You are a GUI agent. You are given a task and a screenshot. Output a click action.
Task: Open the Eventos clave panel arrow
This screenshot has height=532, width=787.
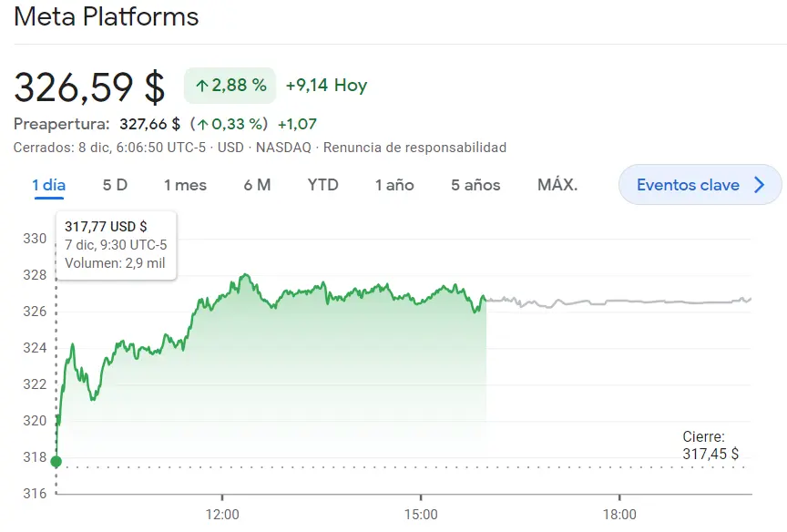pos(761,184)
